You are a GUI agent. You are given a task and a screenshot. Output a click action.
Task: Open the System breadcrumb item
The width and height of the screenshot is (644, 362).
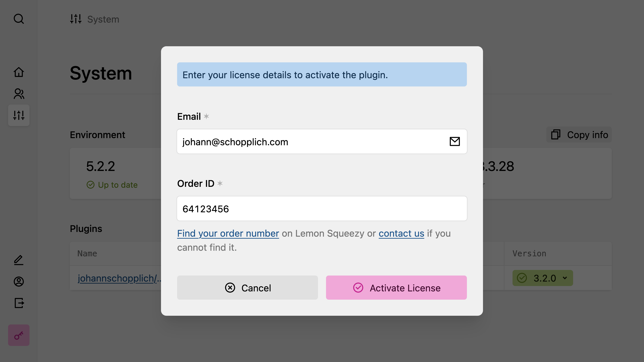(x=103, y=19)
